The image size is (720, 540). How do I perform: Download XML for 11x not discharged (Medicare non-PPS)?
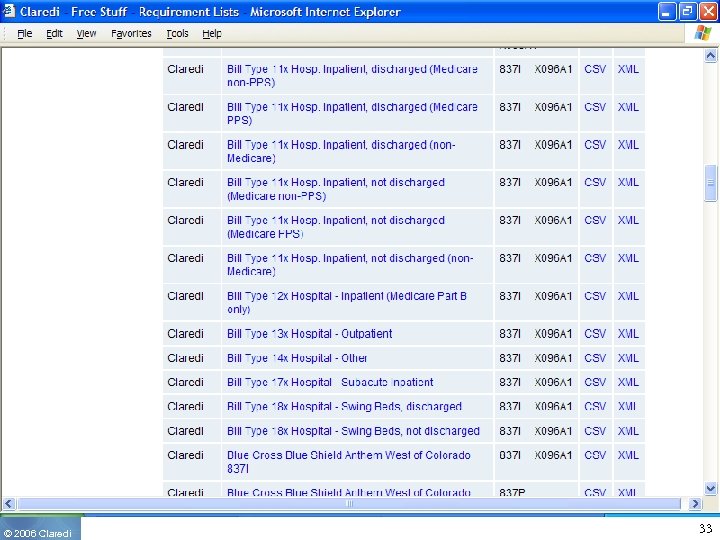coord(628,183)
